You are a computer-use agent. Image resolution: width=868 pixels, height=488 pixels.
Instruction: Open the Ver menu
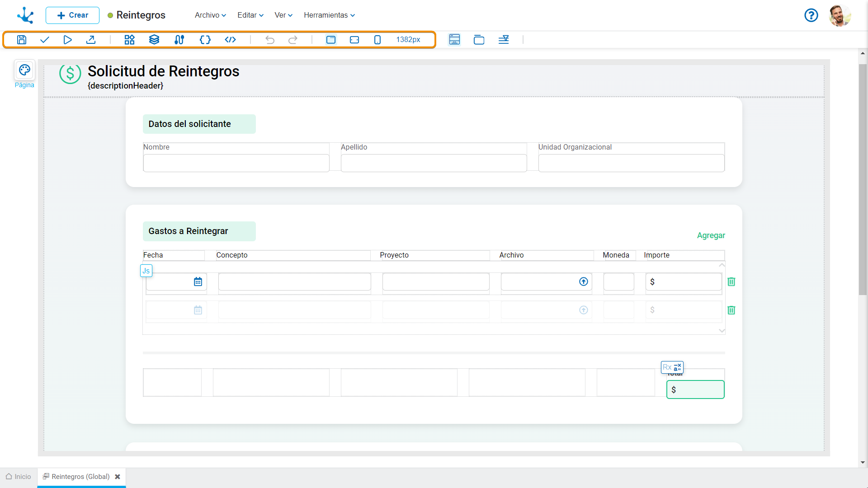pos(283,15)
